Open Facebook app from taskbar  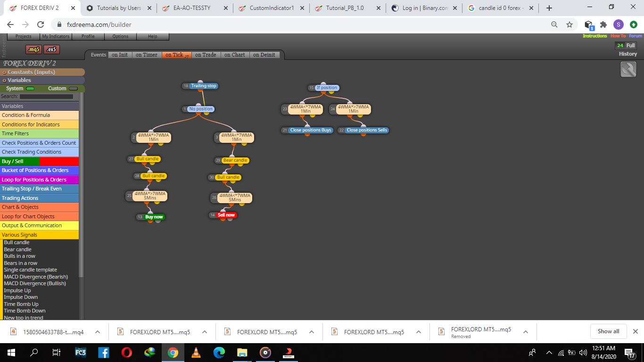click(x=104, y=352)
